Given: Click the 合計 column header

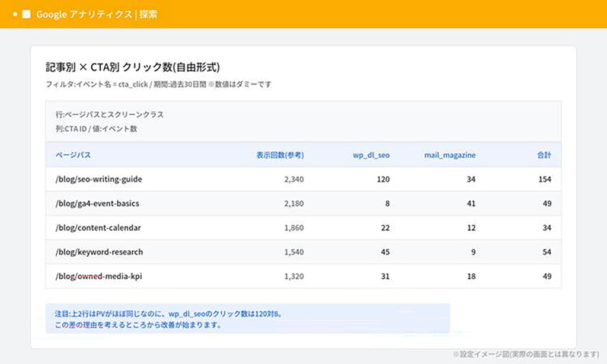Looking at the screenshot, I should tap(544, 155).
